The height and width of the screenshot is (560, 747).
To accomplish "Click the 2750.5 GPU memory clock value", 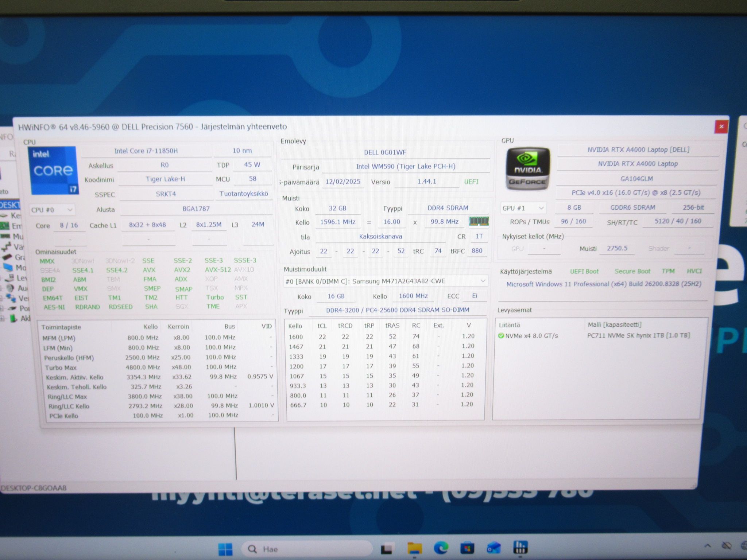I will [x=617, y=248].
